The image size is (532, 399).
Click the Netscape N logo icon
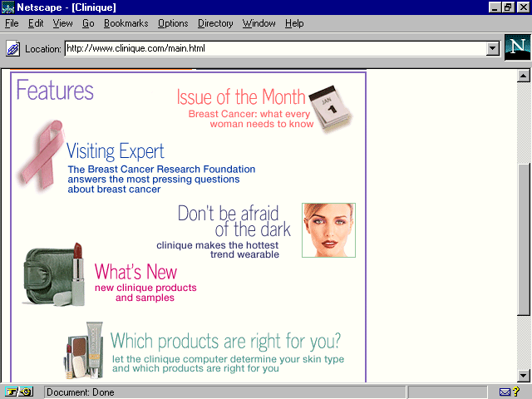tap(515, 48)
